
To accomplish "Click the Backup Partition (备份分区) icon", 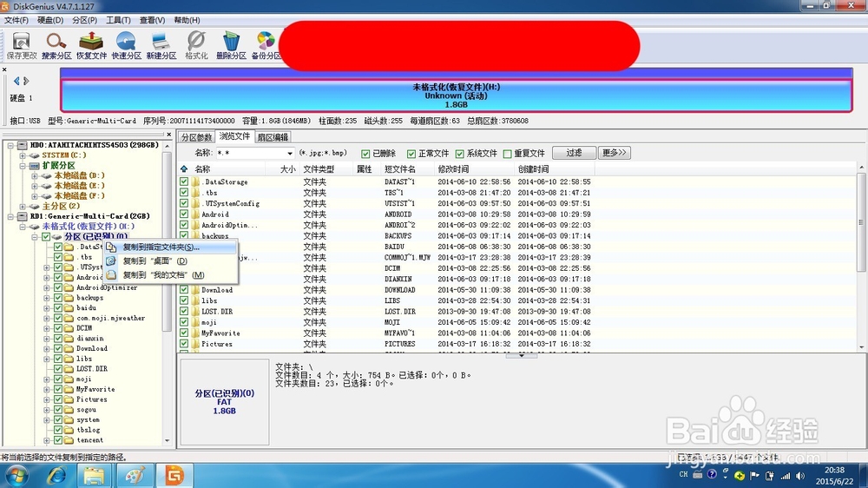I will pos(266,45).
